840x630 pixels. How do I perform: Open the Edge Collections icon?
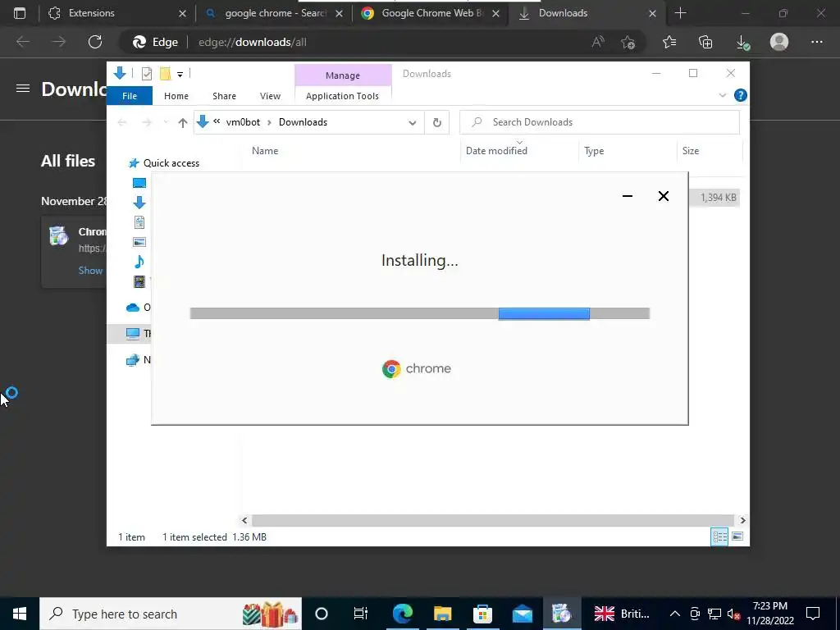[x=705, y=42]
